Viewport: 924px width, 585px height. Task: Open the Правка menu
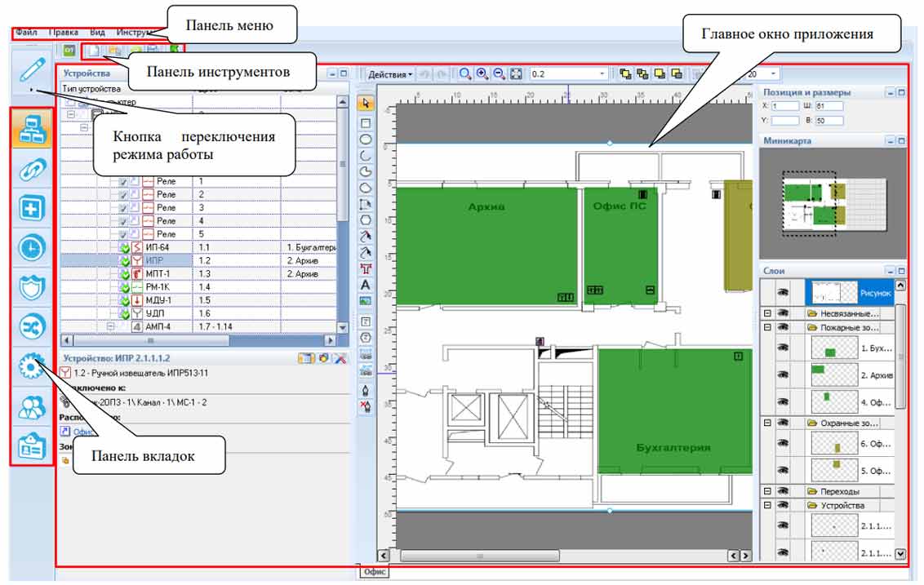[64, 33]
